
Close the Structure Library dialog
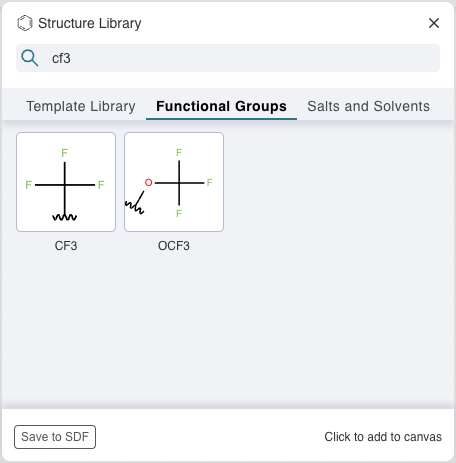(x=434, y=23)
